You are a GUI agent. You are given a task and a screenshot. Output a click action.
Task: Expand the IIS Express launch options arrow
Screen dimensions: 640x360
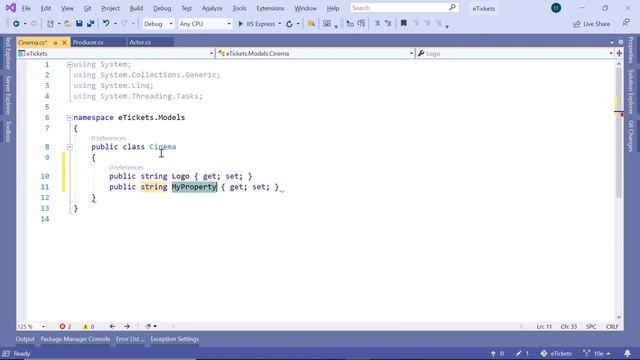pyautogui.click(x=280, y=24)
